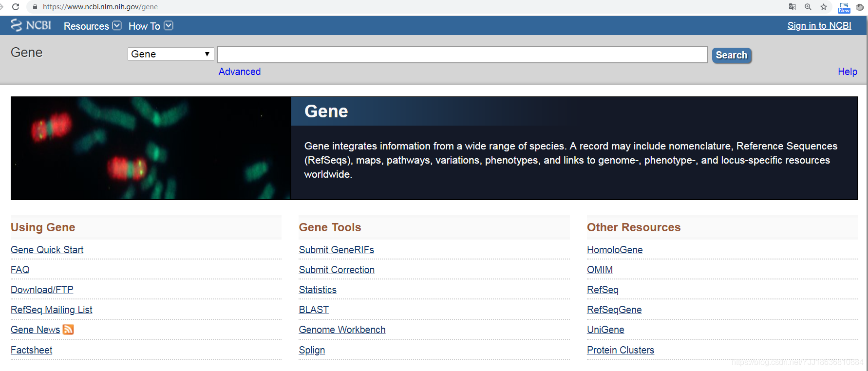Open the FAQ link

pos(20,270)
